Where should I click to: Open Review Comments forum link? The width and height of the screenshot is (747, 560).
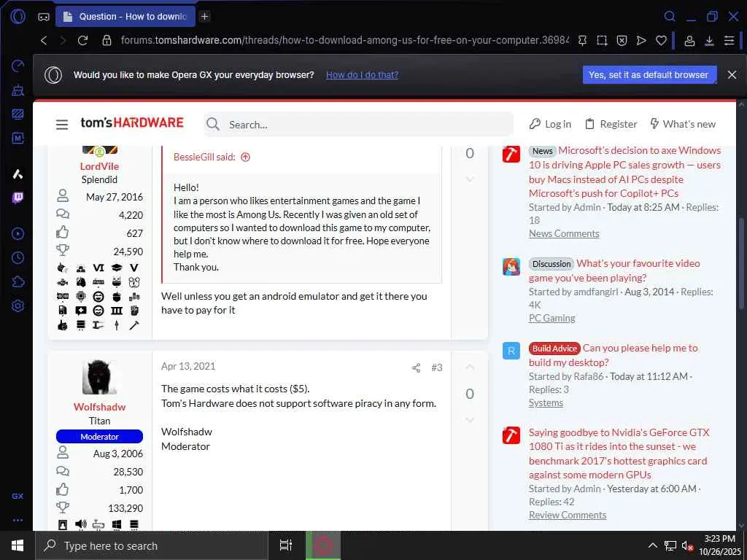(x=568, y=516)
